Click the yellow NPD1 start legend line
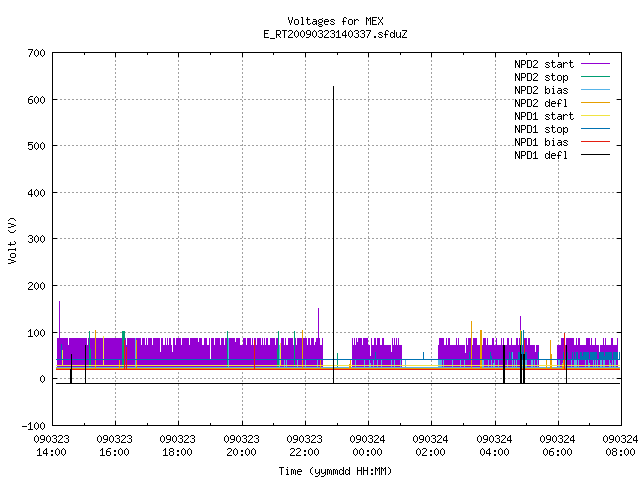Screen dimensions: 640x480 click(x=596, y=116)
